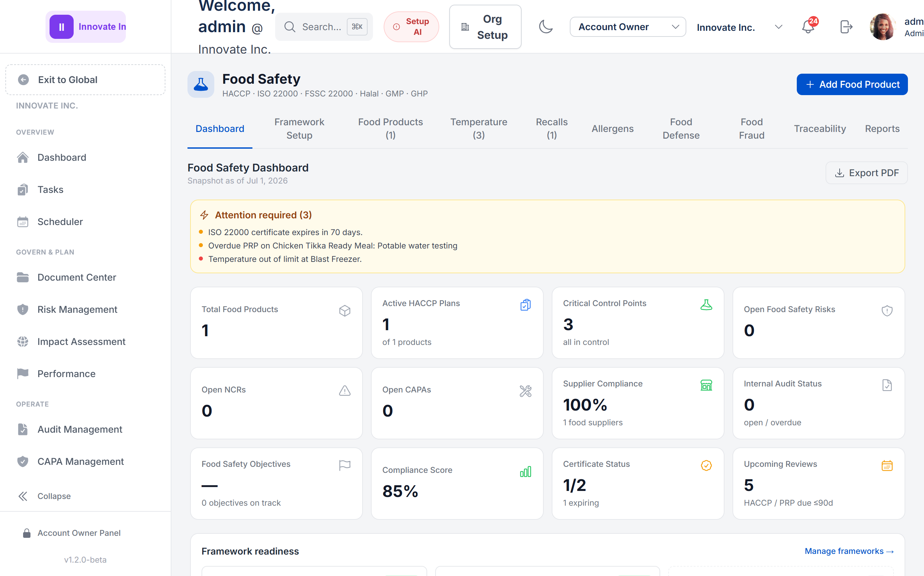Select the Dashboard tab in Food Safety
Image resolution: width=924 pixels, height=576 pixels.
click(220, 129)
